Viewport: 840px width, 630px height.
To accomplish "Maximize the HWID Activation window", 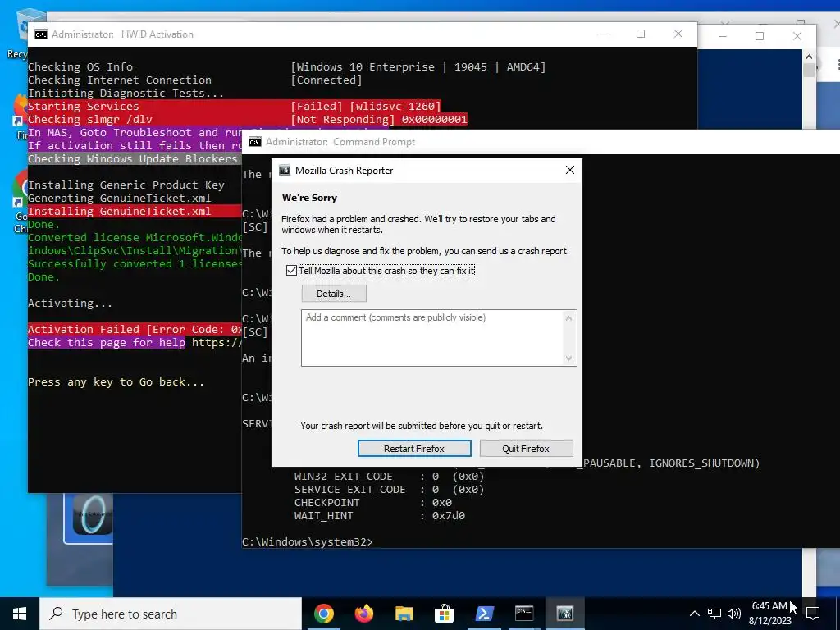I will 641,34.
